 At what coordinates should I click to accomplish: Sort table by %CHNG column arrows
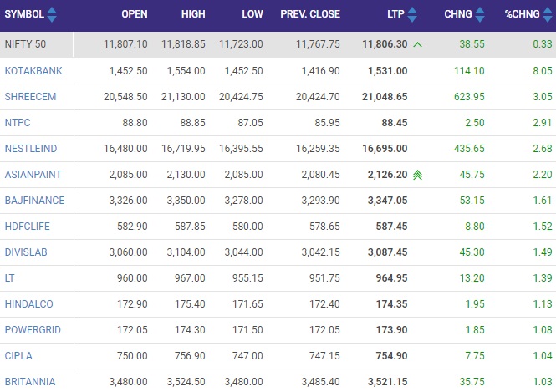click(548, 14)
